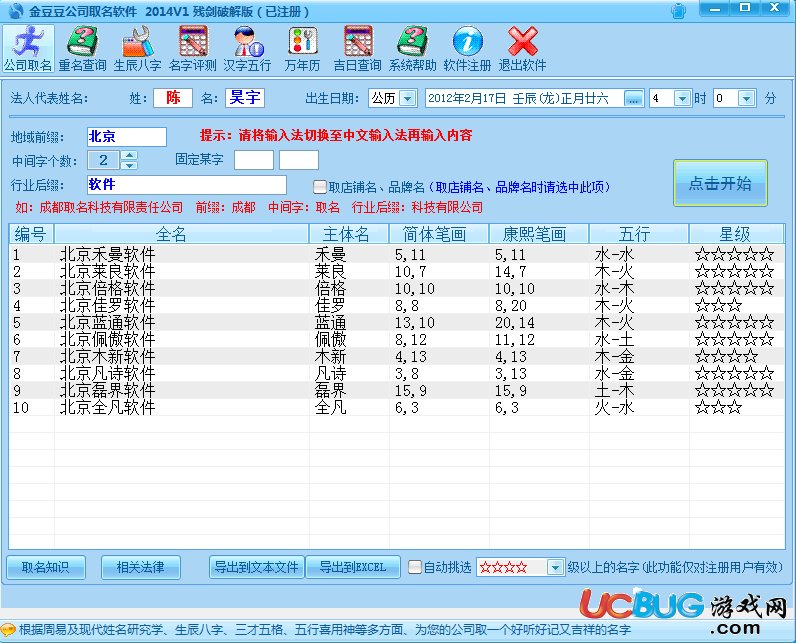The image size is (796, 643).
Task: Open 软件注册 registration
Action: [467, 49]
